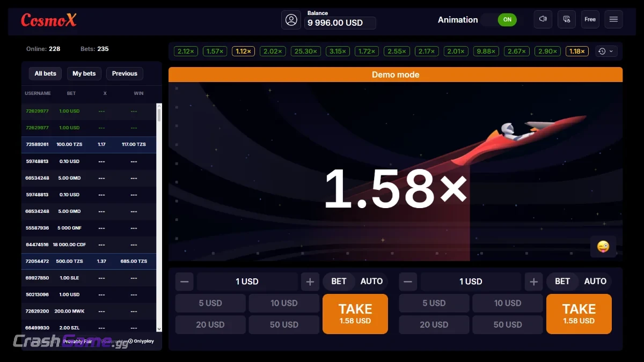Choose 10 USD on right panel

click(508, 303)
